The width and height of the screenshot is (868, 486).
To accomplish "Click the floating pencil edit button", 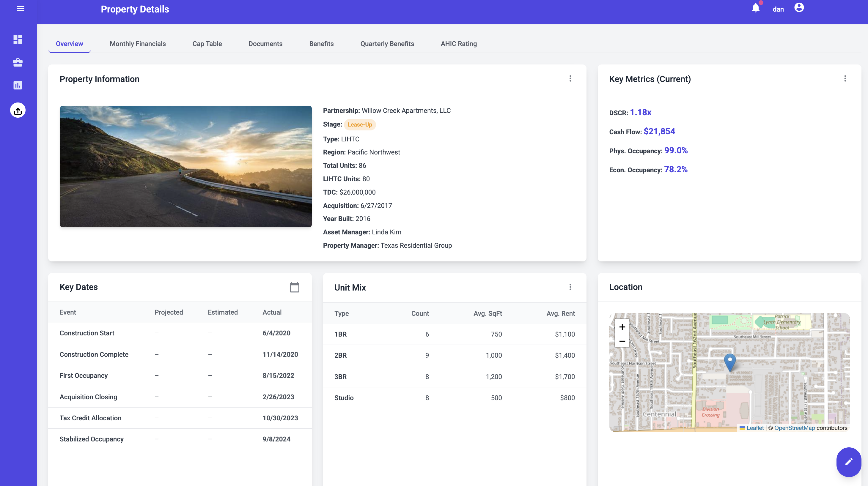I will (848, 462).
